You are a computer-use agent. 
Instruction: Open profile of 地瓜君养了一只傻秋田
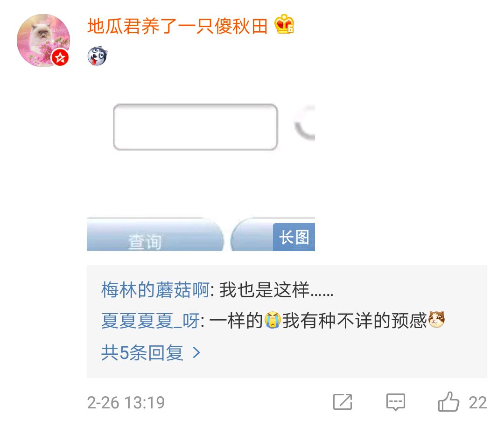click(x=177, y=26)
